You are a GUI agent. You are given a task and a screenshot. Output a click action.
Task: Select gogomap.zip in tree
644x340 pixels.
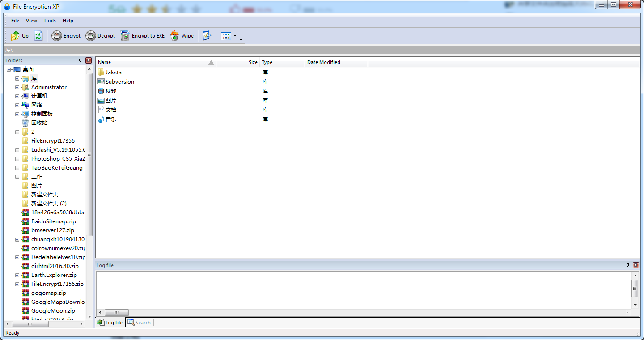[x=49, y=293]
